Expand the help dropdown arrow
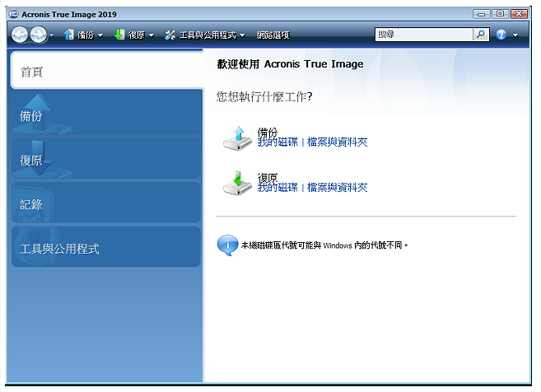This screenshot has height=392, width=541. 515,35
